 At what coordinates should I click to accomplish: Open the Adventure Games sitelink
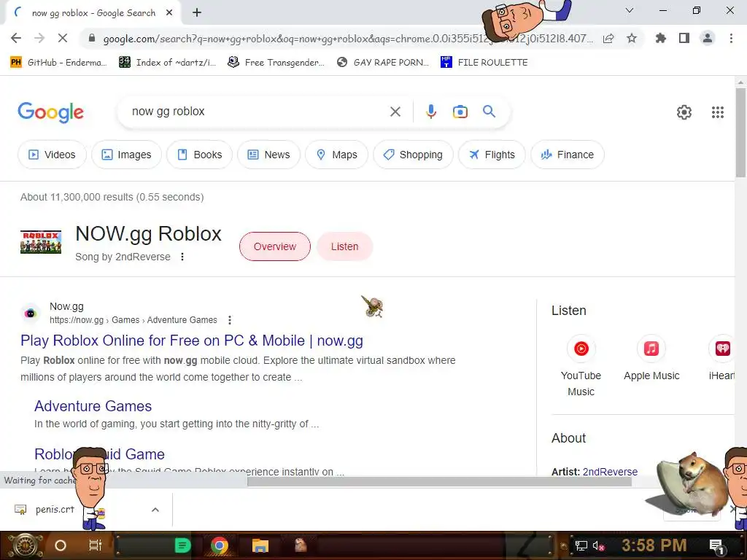point(93,406)
